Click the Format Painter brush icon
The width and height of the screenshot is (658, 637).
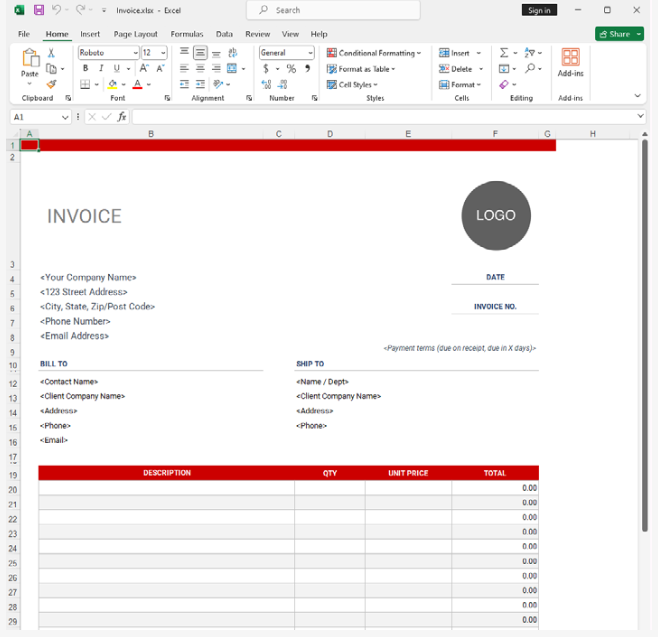(51, 85)
